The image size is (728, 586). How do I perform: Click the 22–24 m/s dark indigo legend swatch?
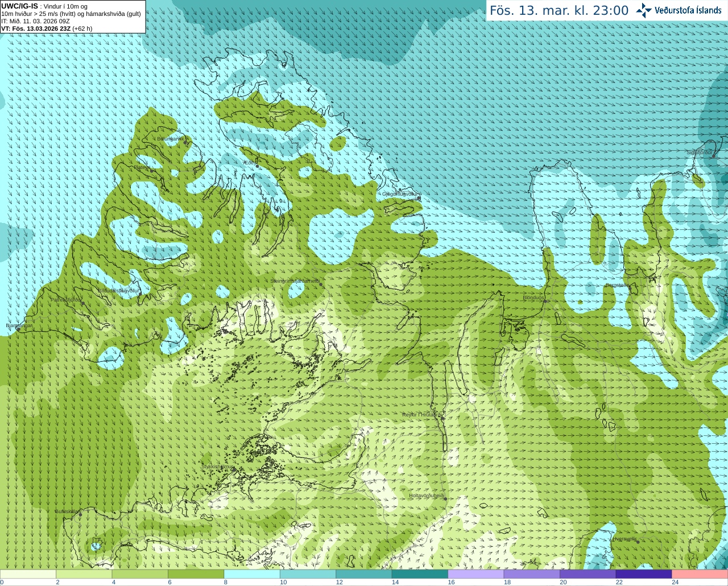(644, 574)
